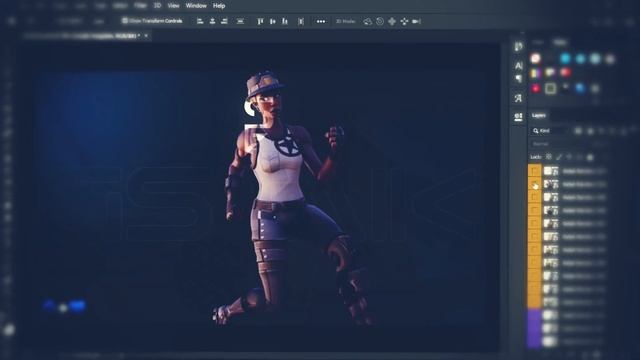
Task: Filter layers by adjustment layers icon
Action: pyautogui.click(x=590, y=131)
